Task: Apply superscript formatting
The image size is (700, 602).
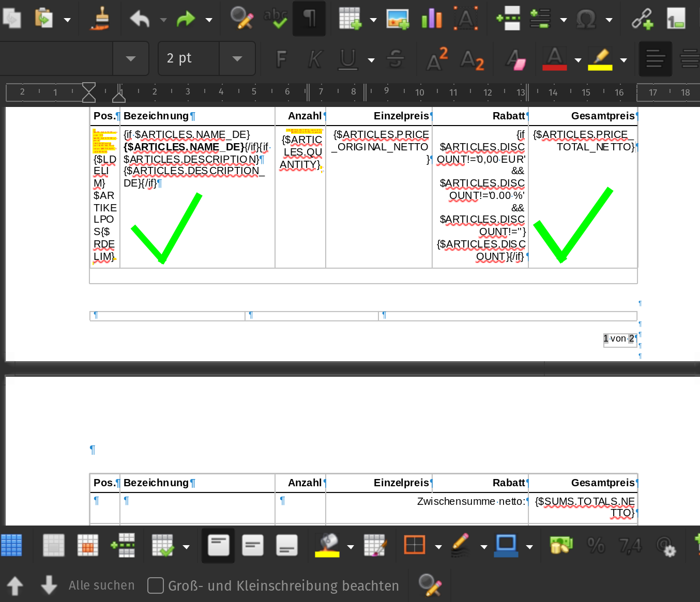Action: [x=437, y=59]
